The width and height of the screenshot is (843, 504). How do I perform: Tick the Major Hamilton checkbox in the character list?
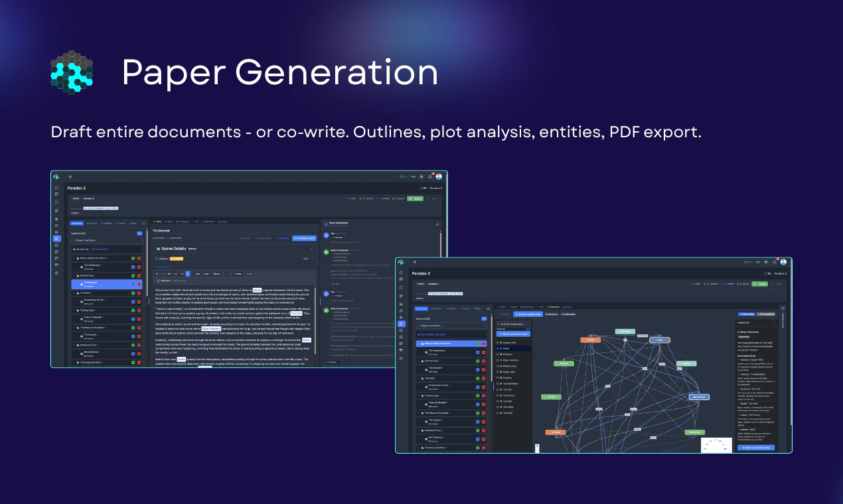tap(498, 360)
